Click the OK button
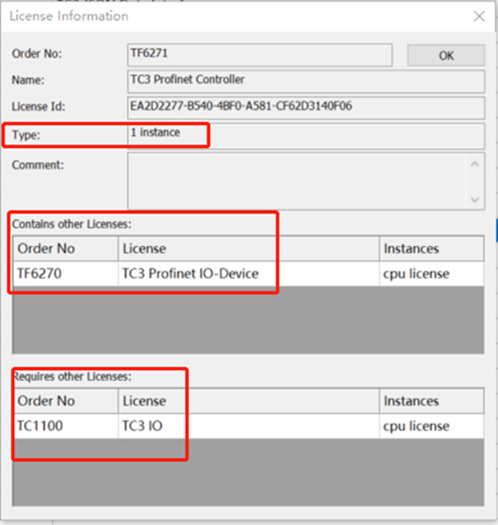The image size is (498, 525). 446,55
